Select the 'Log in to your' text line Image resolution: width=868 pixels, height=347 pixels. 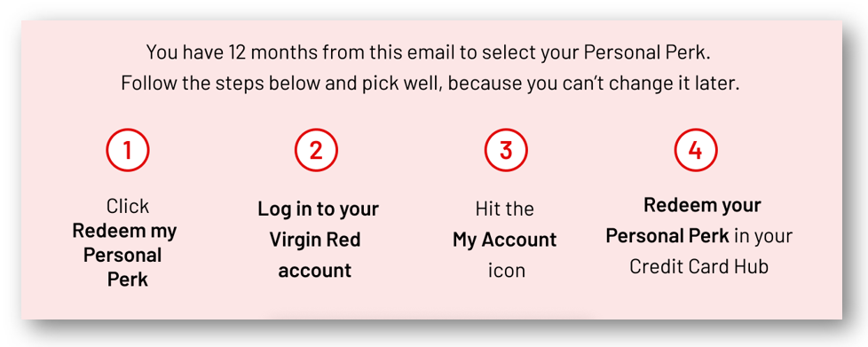[x=319, y=209]
